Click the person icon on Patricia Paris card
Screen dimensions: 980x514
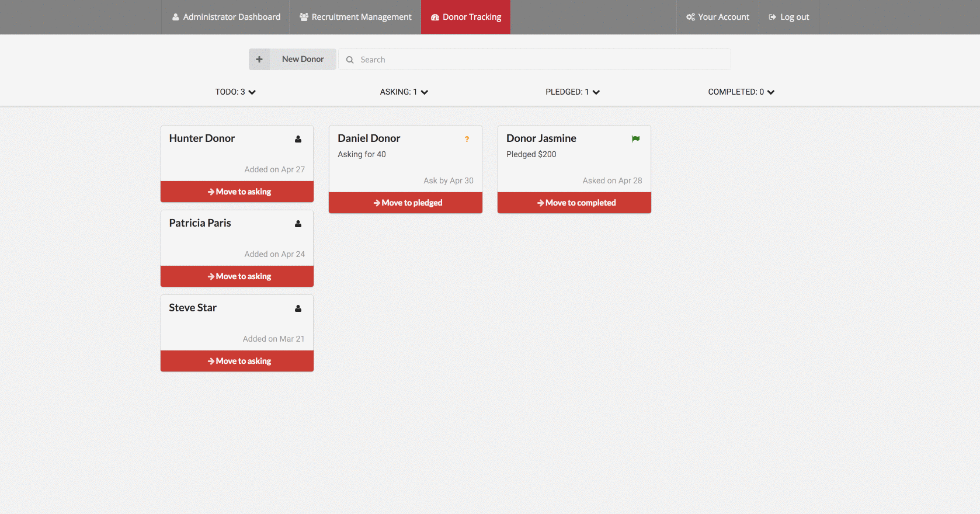click(x=298, y=224)
